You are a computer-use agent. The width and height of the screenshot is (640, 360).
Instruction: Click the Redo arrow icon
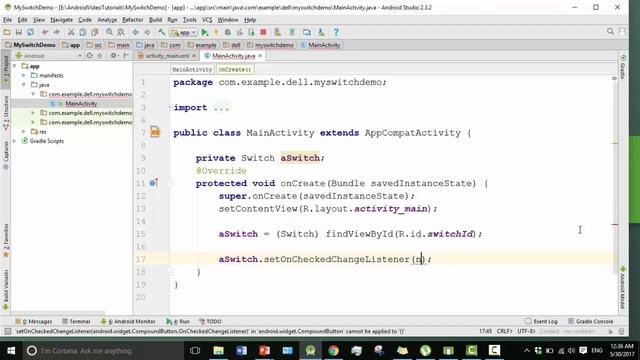pyautogui.click(x=57, y=32)
